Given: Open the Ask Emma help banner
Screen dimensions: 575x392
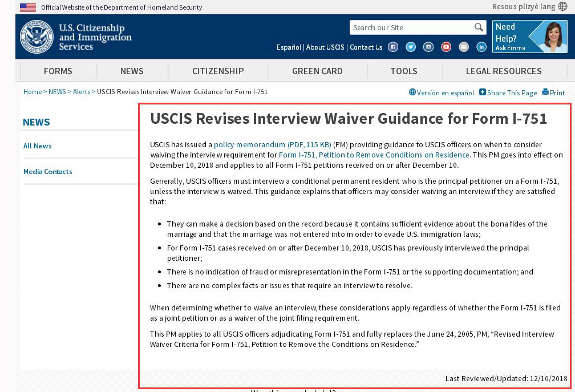Looking at the screenshot, I should tap(529, 37).
